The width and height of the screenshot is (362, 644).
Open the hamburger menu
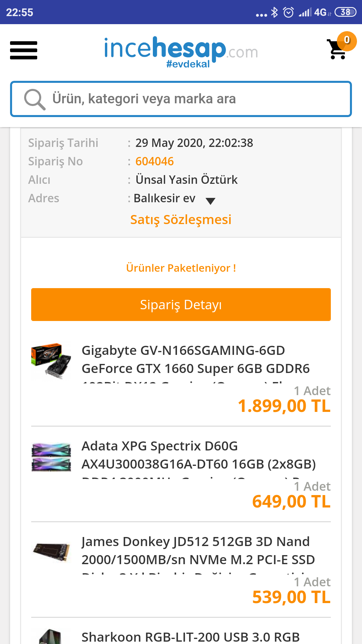23,50
